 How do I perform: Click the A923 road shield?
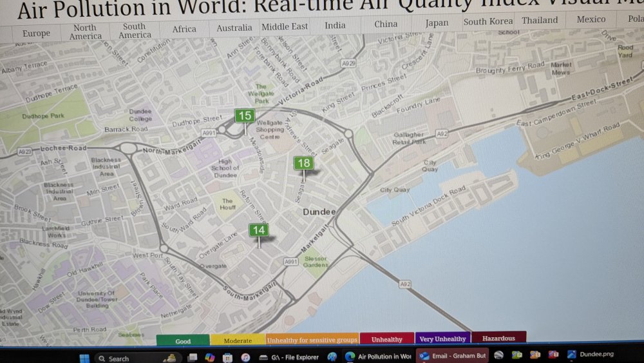point(24,152)
